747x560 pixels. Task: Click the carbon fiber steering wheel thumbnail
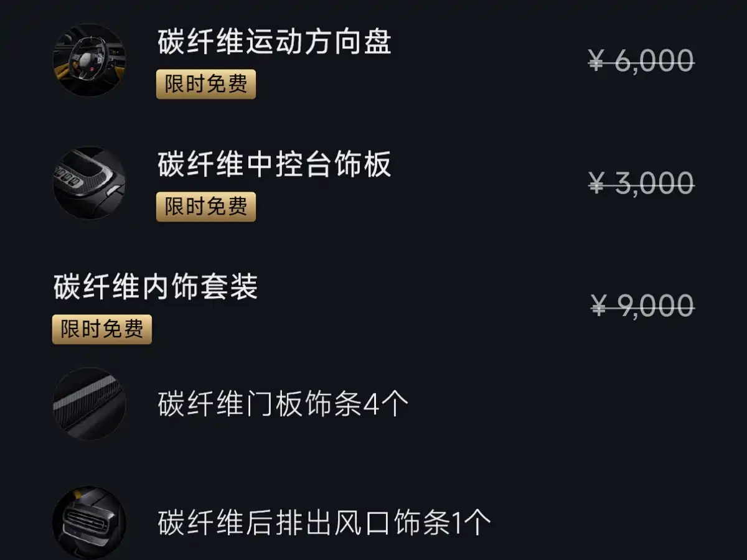coord(89,60)
